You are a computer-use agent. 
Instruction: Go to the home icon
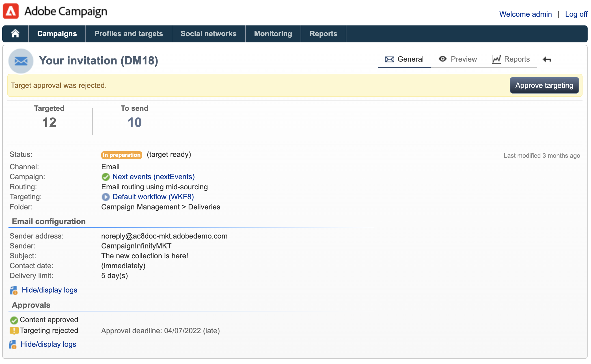[15, 34]
